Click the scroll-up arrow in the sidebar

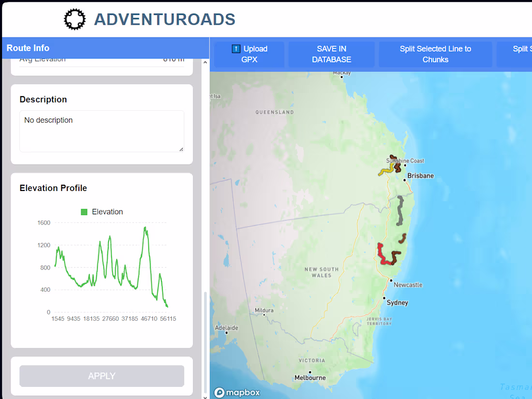tap(205, 61)
